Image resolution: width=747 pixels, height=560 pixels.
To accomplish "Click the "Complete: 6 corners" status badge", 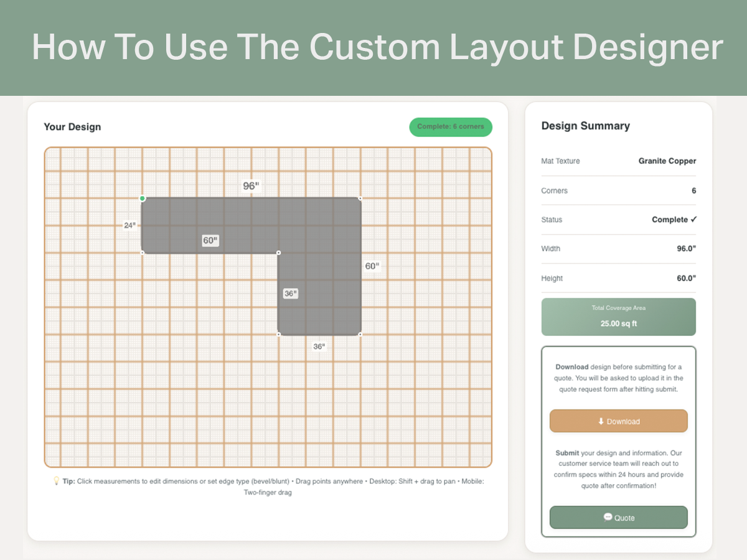I will pyautogui.click(x=450, y=127).
